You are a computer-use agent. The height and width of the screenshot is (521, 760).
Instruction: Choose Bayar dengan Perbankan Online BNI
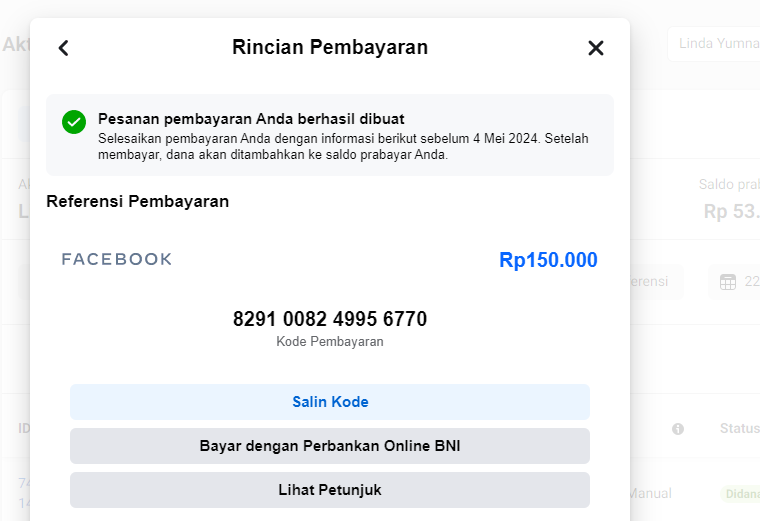coord(330,446)
